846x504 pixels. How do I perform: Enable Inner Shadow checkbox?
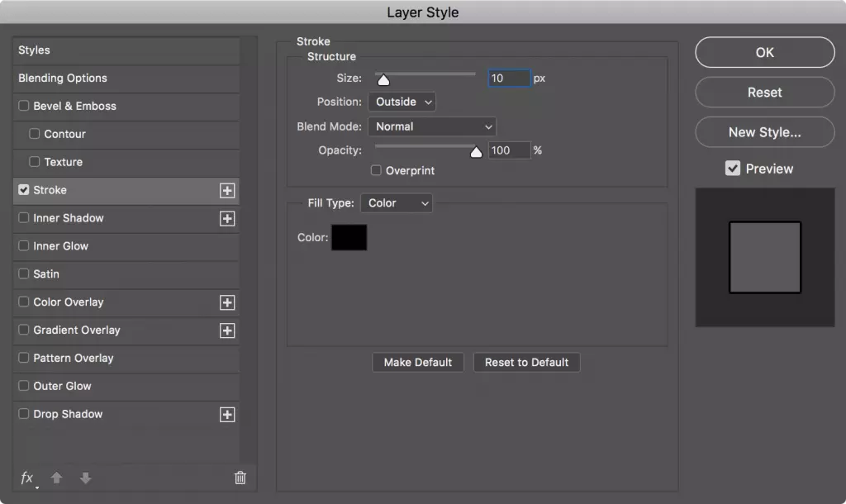(24, 217)
